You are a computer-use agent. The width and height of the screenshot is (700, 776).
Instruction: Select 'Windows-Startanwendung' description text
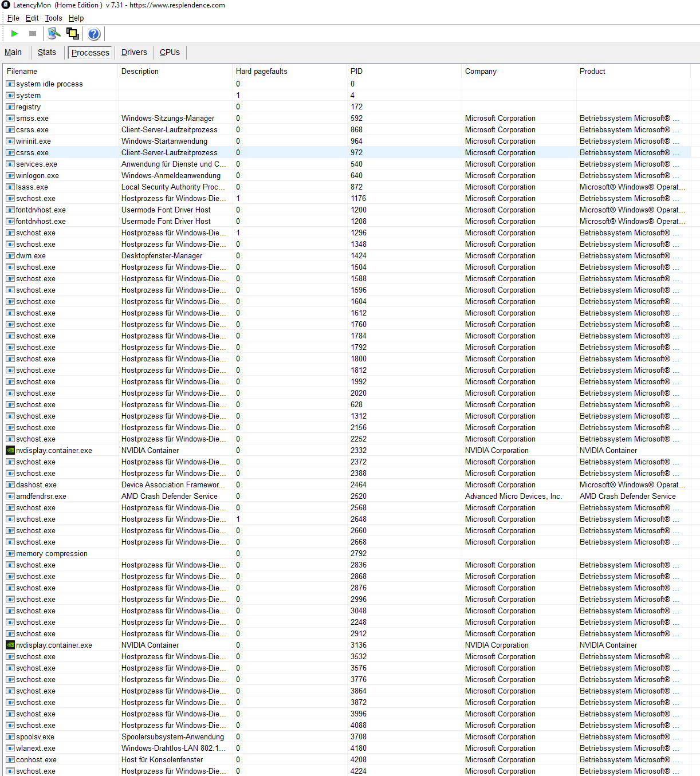164,141
